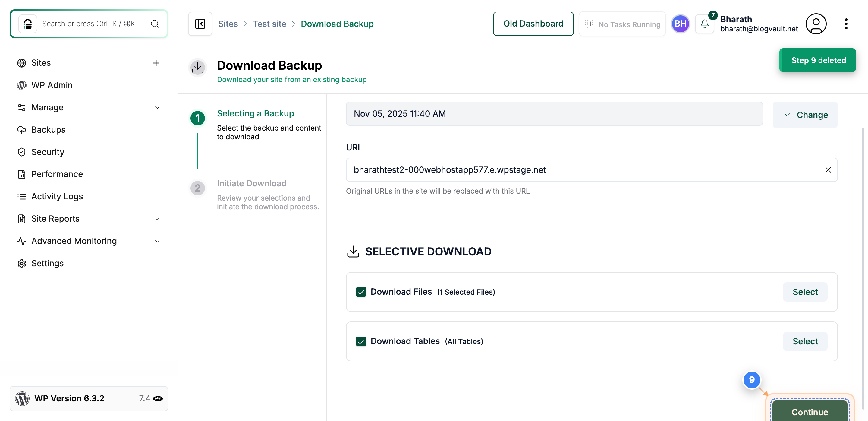Open the Backups section in the sidebar
The image size is (868, 421).
(x=48, y=129)
